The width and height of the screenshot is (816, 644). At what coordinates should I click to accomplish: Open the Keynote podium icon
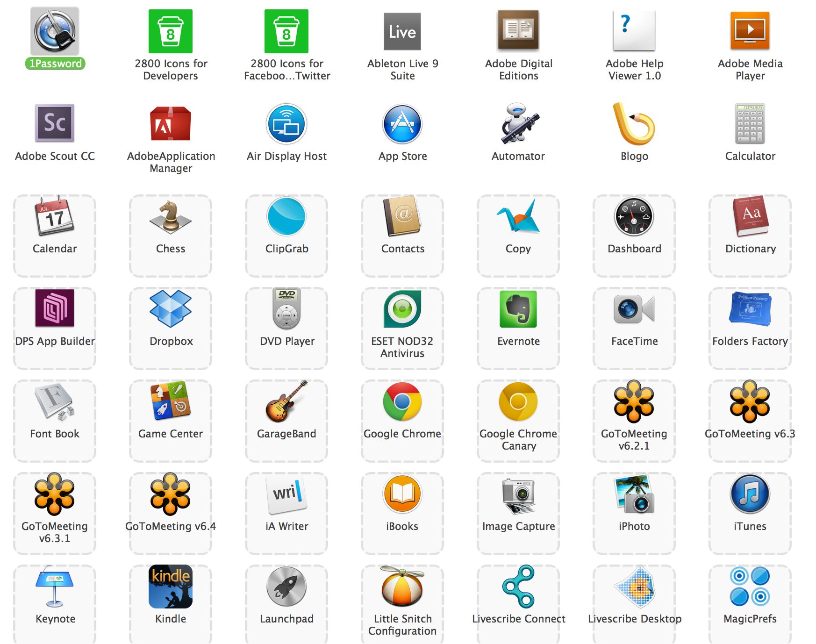(55, 587)
